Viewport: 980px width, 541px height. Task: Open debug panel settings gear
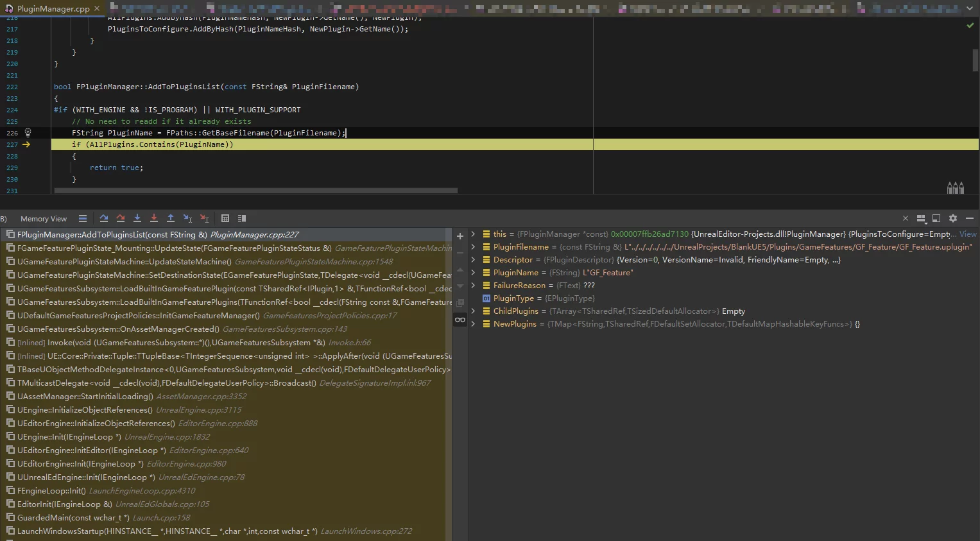[953, 218]
